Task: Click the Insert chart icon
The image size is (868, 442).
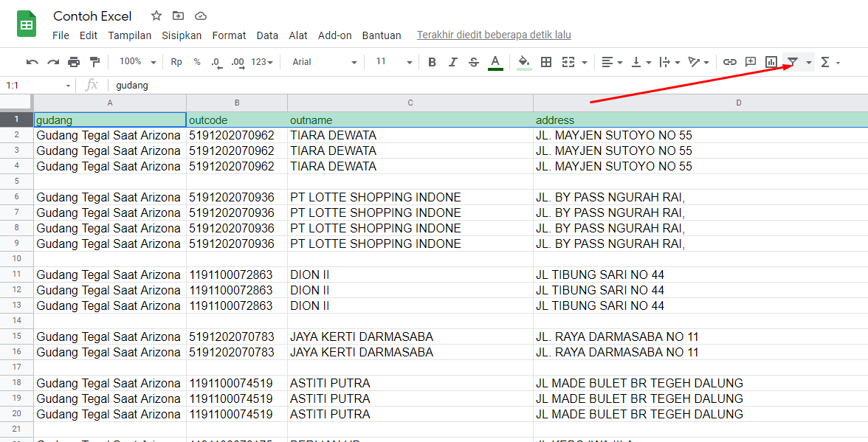Action: click(x=771, y=62)
